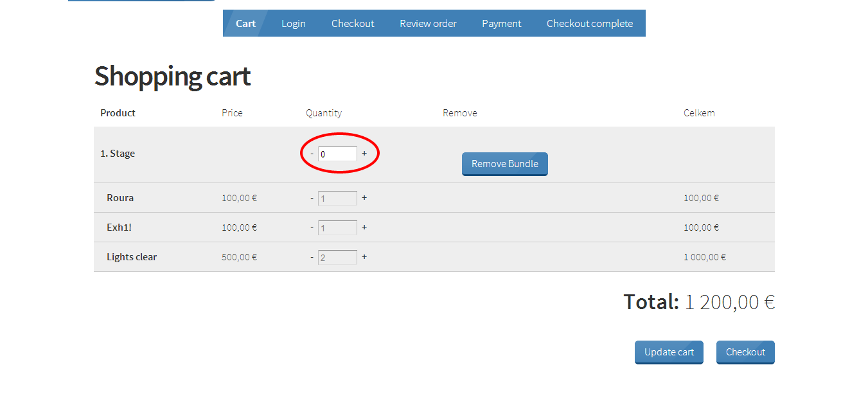
Task: Click the Lights clear quantity input box
Action: (x=337, y=257)
